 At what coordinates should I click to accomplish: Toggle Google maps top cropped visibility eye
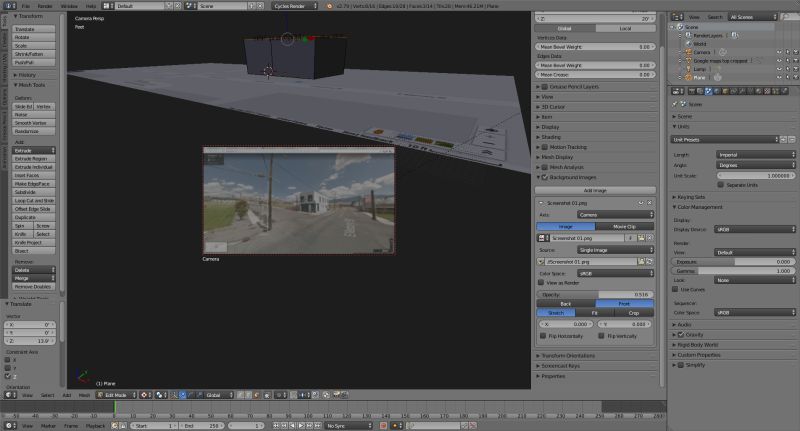coord(779,61)
